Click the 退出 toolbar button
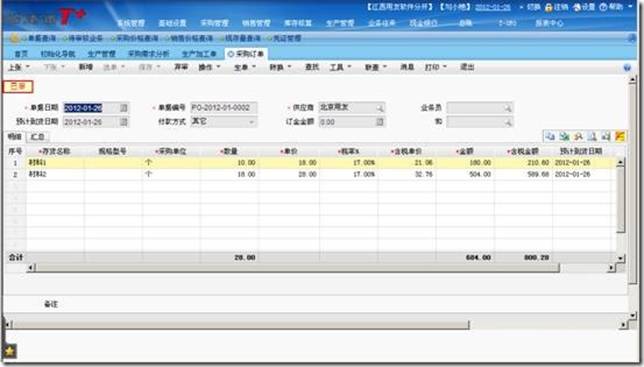The height and width of the screenshot is (367, 644). [x=467, y=67]
